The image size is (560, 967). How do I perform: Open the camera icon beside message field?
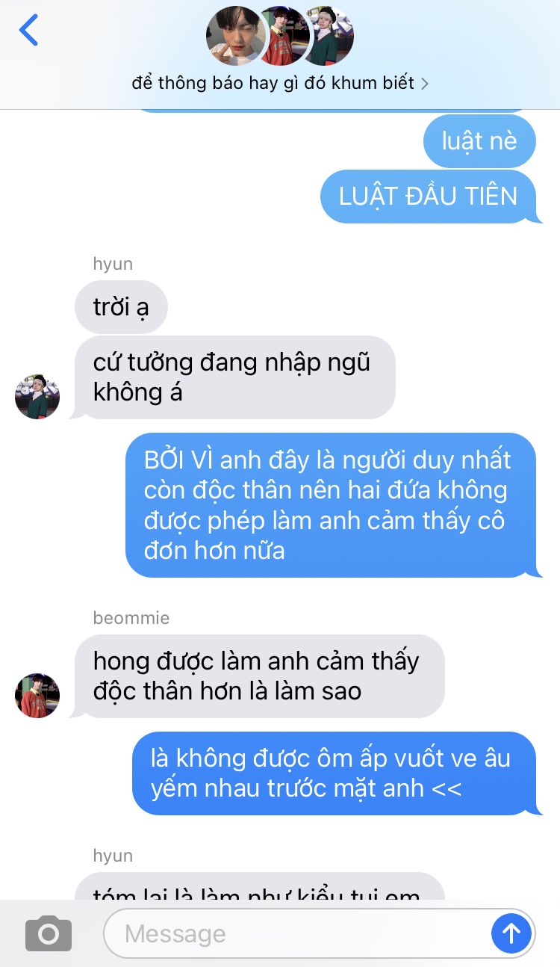pyautogui.click(x=49, y=933)
